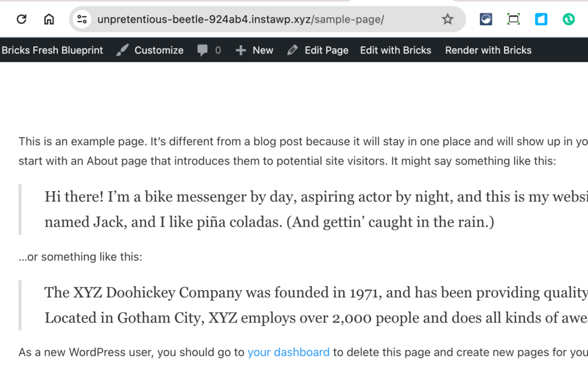Click the green screen-capture extension icon
Image resolution: width=588 pixels, height=381 pixels.
(x=513, y=19)
